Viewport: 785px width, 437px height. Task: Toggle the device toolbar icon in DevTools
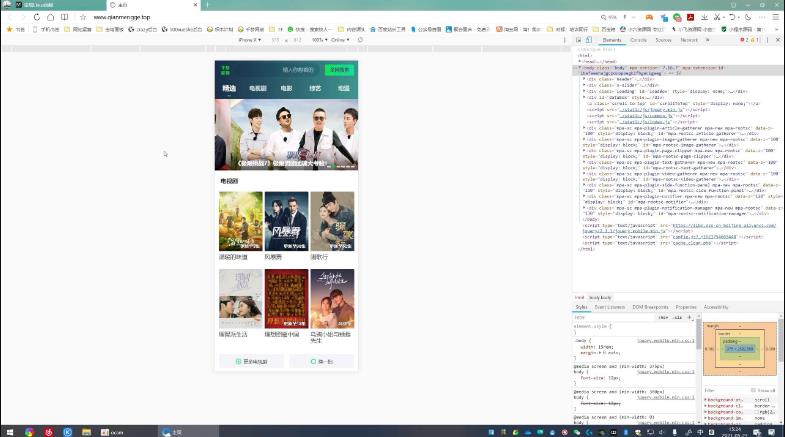[591, 40]
